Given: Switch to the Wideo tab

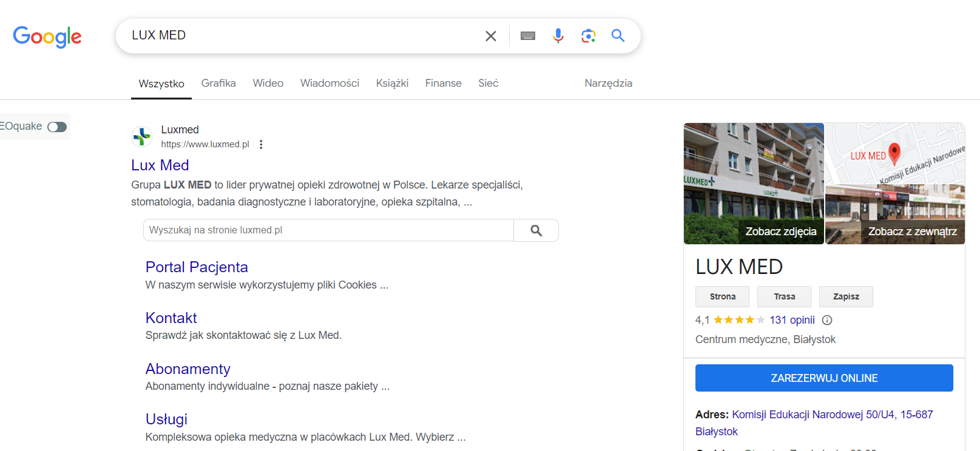Looking at the screenshot, I should click(x=268, y=83).
